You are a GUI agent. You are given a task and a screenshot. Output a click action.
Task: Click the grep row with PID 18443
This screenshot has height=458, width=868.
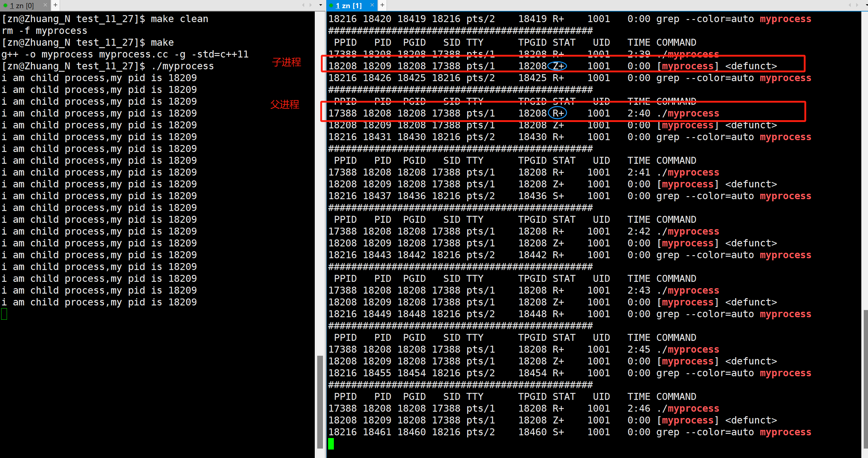pyautogui.click(x=570, y=255)
